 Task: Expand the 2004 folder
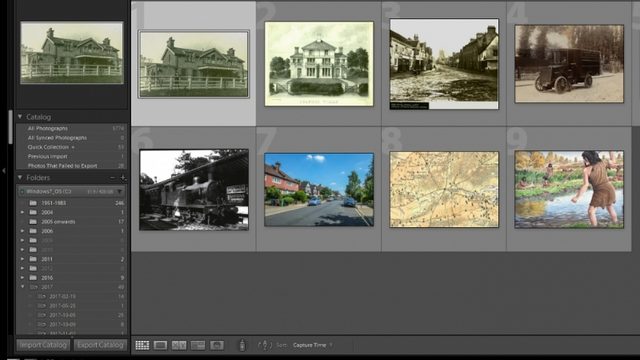[22, 212]
